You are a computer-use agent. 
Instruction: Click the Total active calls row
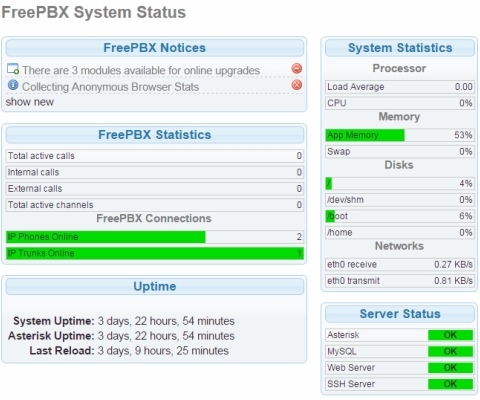click(x=155, y=156)
